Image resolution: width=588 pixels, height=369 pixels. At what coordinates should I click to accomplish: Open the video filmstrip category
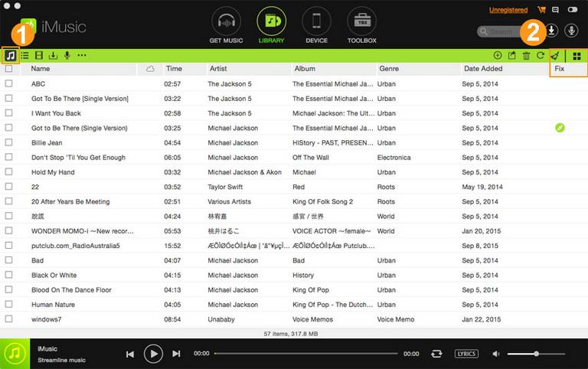pos(39,56)
